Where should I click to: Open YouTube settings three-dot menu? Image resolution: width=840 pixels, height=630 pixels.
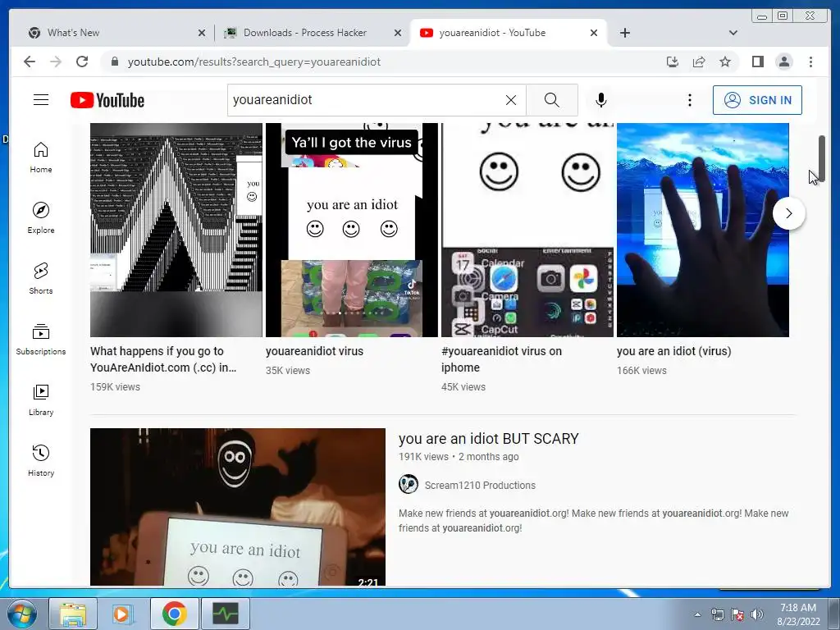point(690,99)
